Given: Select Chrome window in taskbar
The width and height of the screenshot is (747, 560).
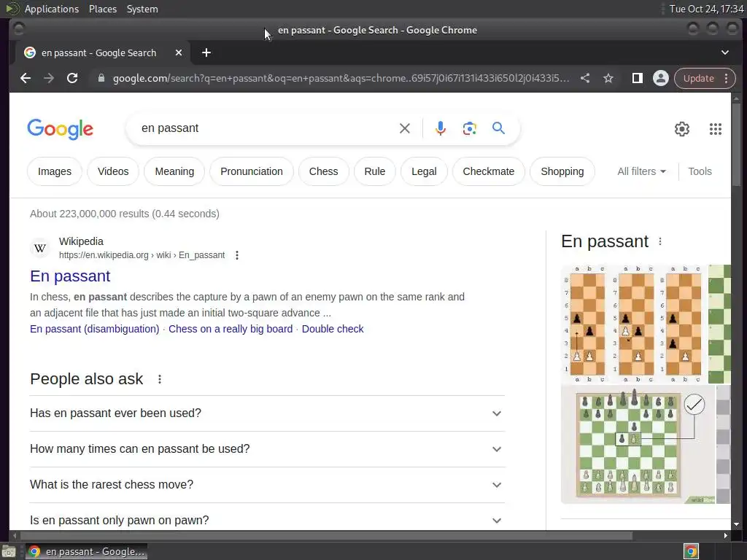Looking at the screenshot, I should point(86,551).
